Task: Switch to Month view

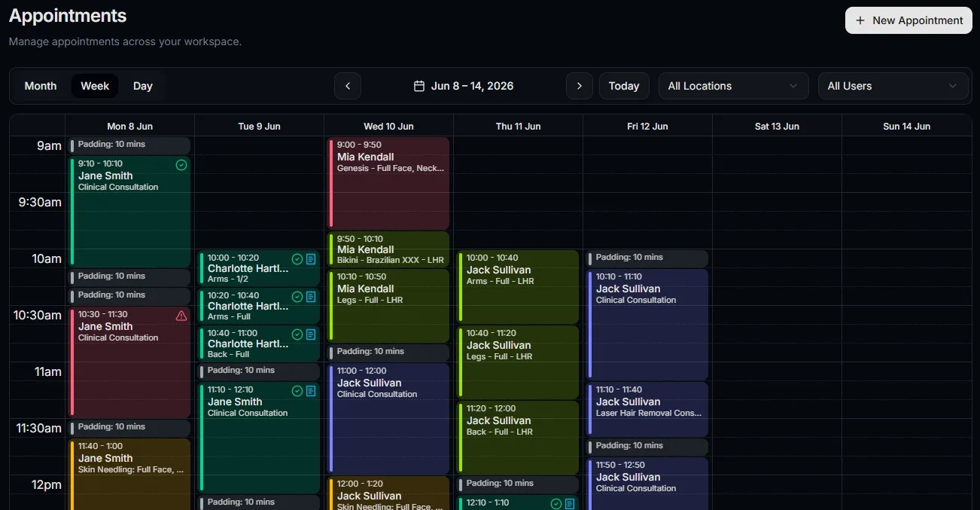Action: pyautogui.click(x=41, y=86)
